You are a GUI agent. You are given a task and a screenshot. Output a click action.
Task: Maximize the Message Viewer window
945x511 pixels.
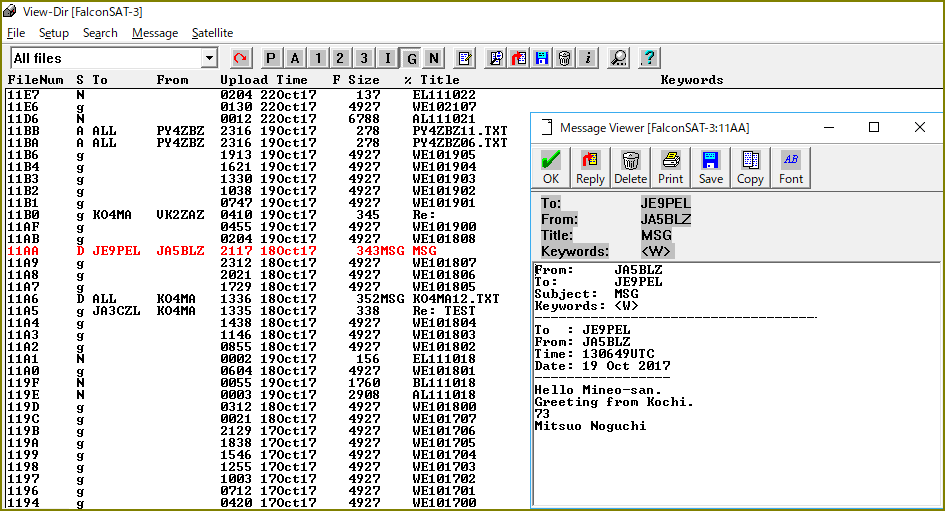coord(874,127)
